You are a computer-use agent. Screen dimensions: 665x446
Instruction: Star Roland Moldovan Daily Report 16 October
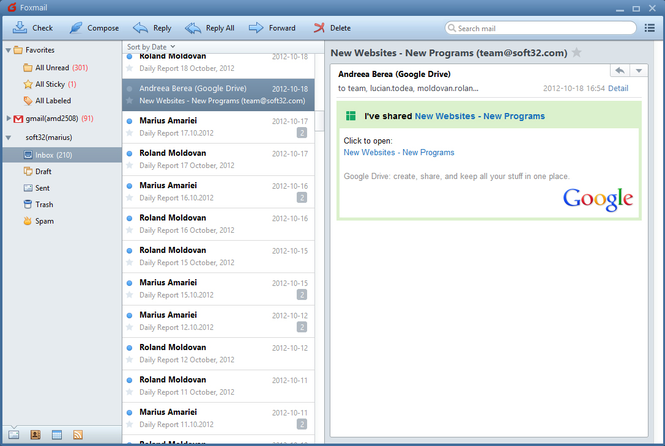pos(130,230)
